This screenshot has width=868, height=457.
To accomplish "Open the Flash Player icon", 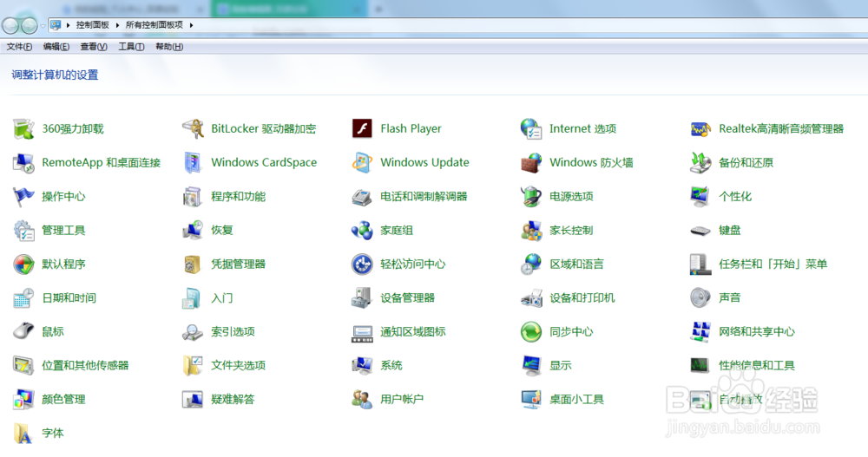I will (362, 129).
